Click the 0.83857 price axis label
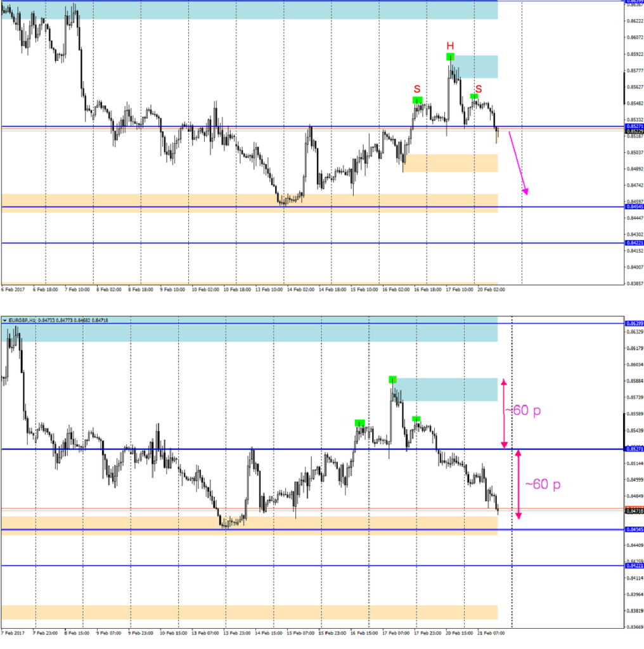This screenshot has height=649, width=644. point(635,283)
